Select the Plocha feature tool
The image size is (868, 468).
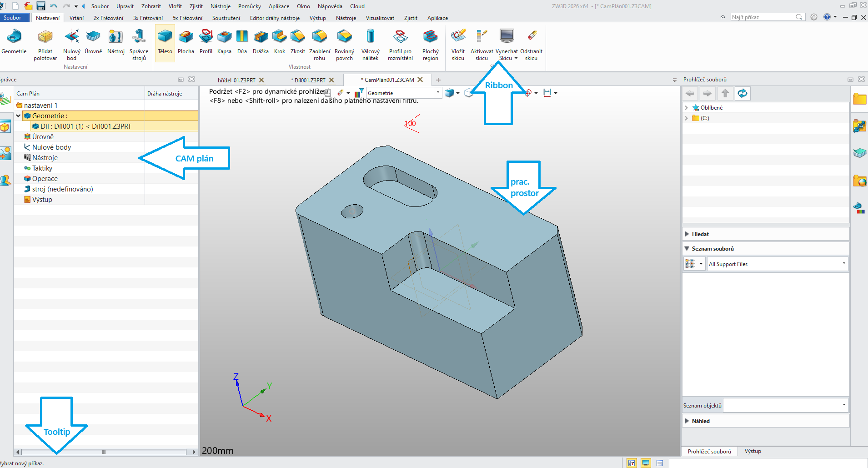(186, 42)
